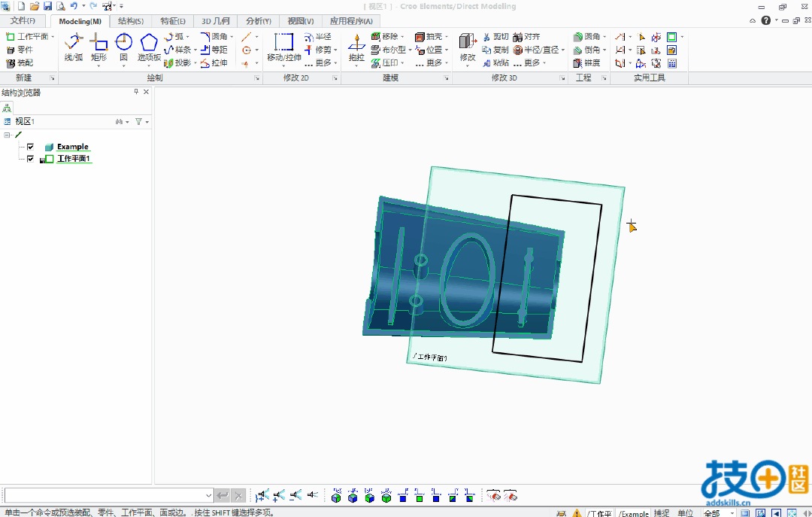Select the 矩形 rectangle drawing tool
Viewport: 812px width, 517px height.
[98, 48]
